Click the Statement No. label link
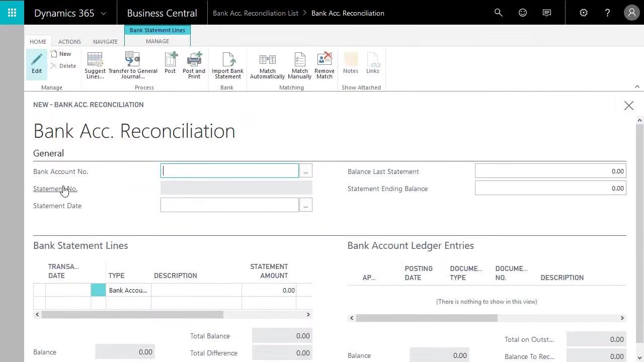644x362 pixels. 55,189
